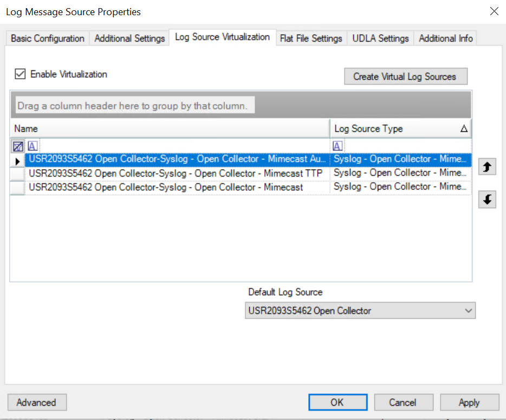
Task: Close the Log Message Source Properties dialog
Action: 494,11
